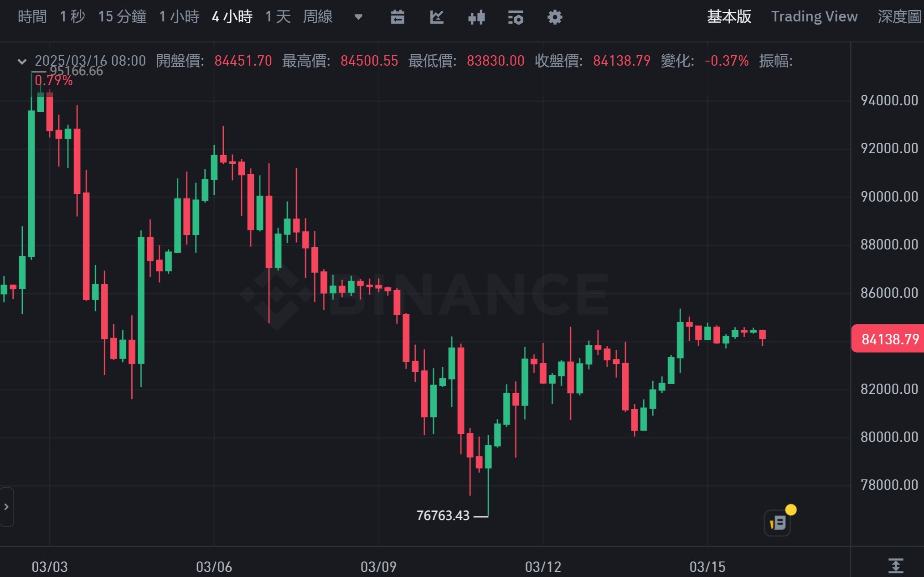Click the 時間 time view button
Screen dimensions: 924x577
tap(32, 17)
